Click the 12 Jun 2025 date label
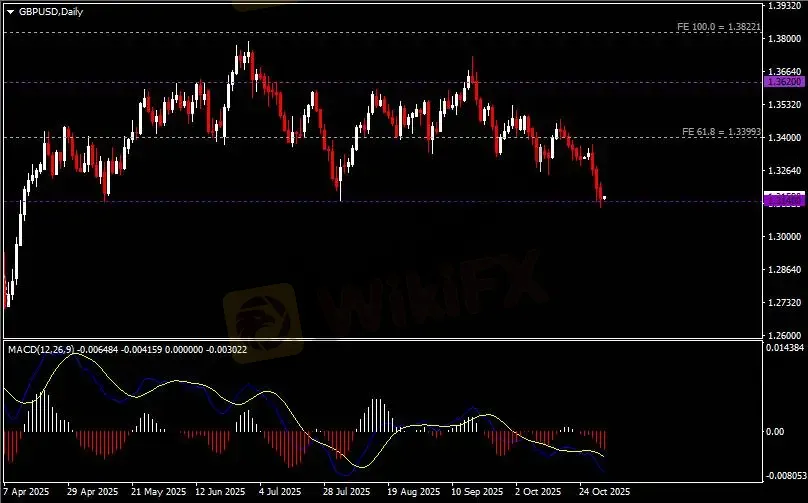Screen dimensions: 808x503 221,492
